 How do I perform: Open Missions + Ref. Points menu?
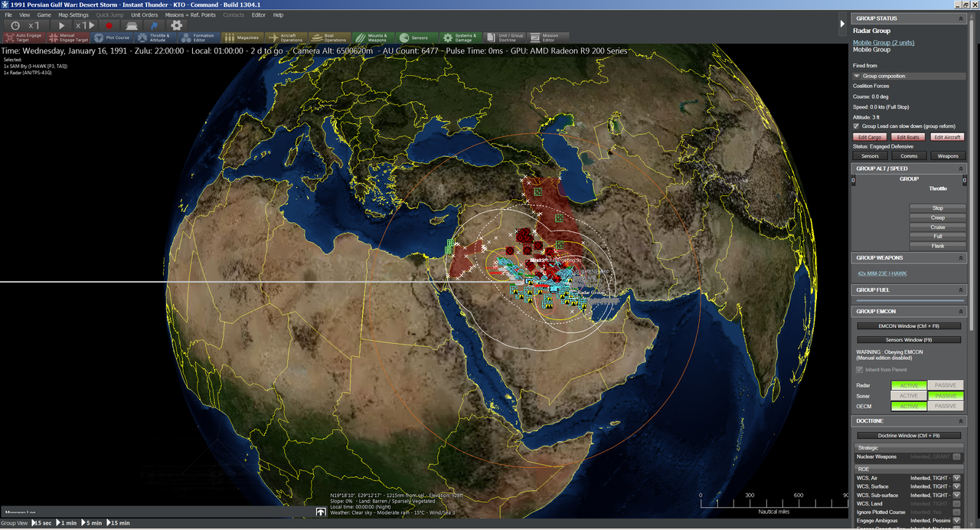[x=190, y=15]
